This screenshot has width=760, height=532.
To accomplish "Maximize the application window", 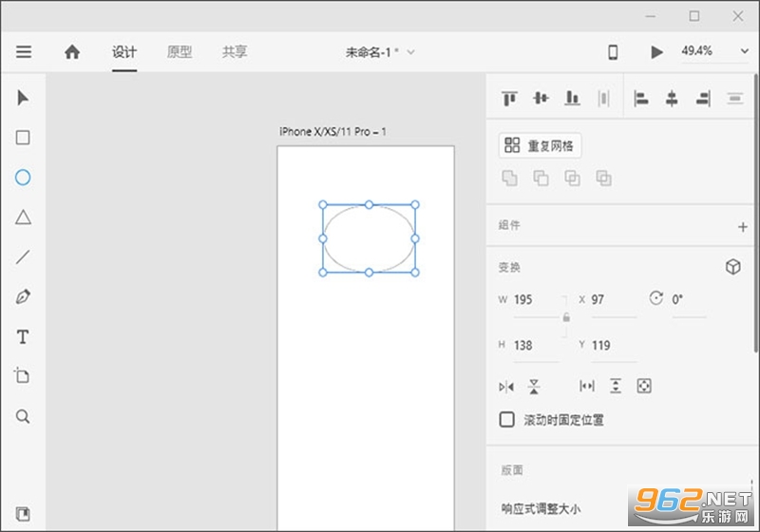I will point(694,16).
